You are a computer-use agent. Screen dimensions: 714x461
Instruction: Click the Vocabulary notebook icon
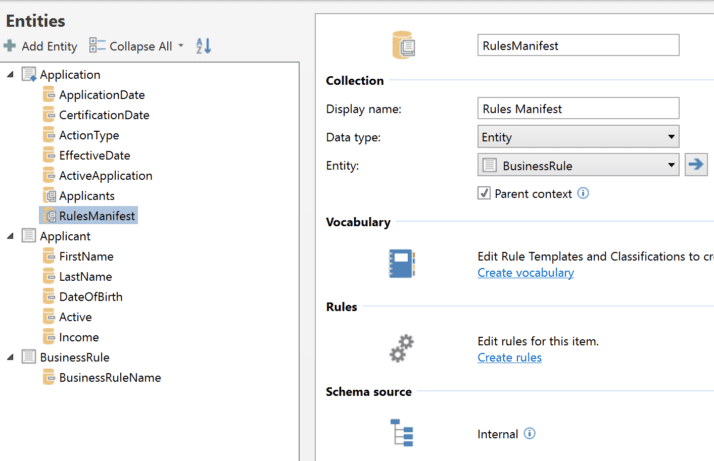coord(401,264)
